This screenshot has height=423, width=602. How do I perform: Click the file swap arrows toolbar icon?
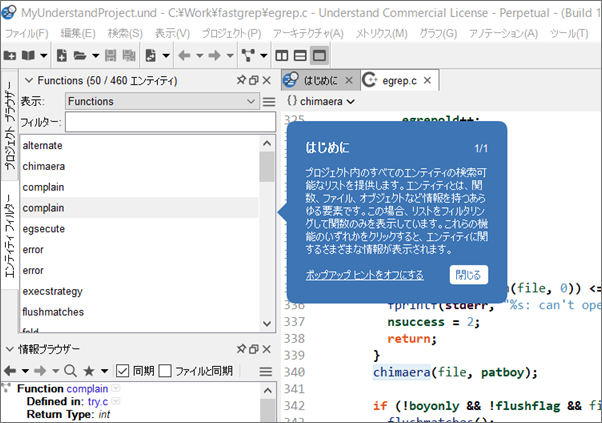pyautogui.click(x=151, y=56)
